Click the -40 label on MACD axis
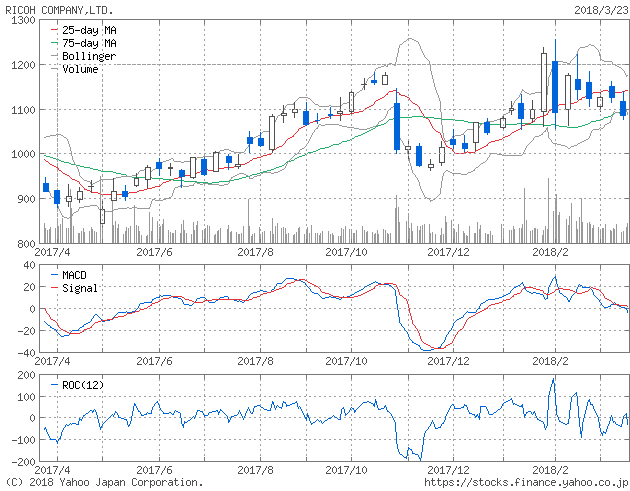This screenshot has height=491, width=630. tap(21, 352)
